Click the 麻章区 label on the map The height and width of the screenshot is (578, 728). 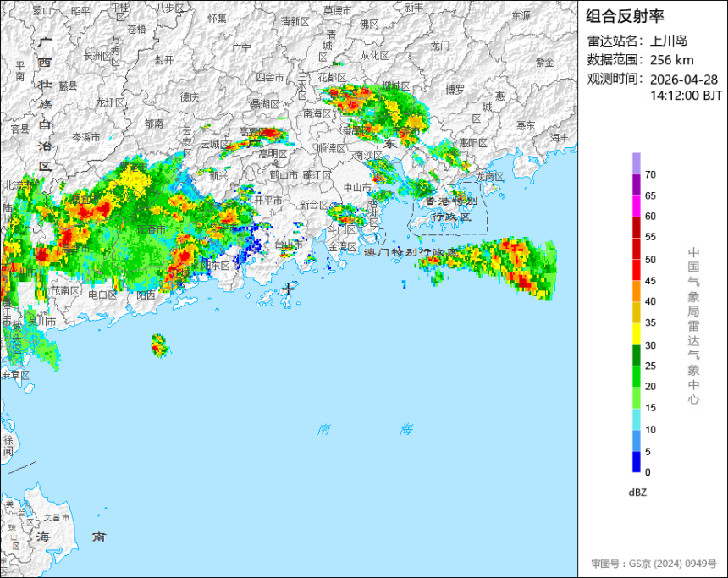[x=15, y=375]
